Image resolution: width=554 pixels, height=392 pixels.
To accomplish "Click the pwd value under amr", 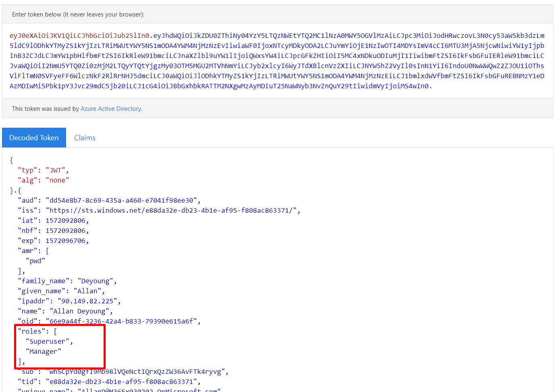I will coord(35,260).
